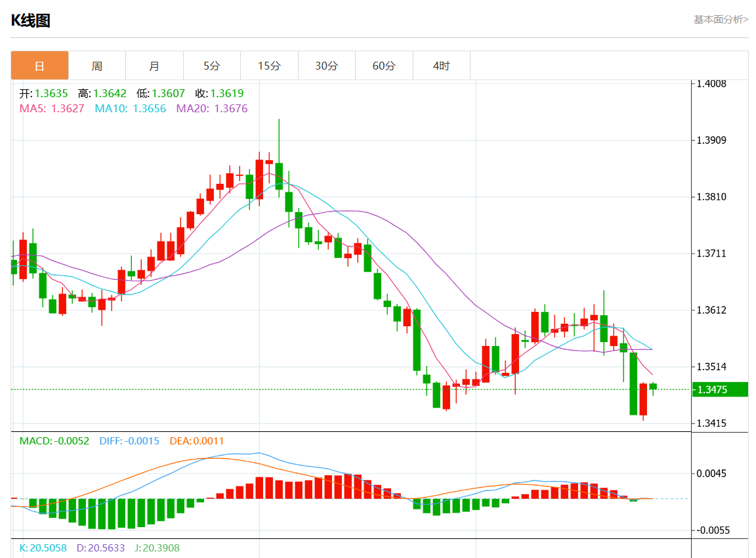Click the MA20 indicator label
Image resolution: width=756 pixels, height=558 pixels.
pos(211,108)
